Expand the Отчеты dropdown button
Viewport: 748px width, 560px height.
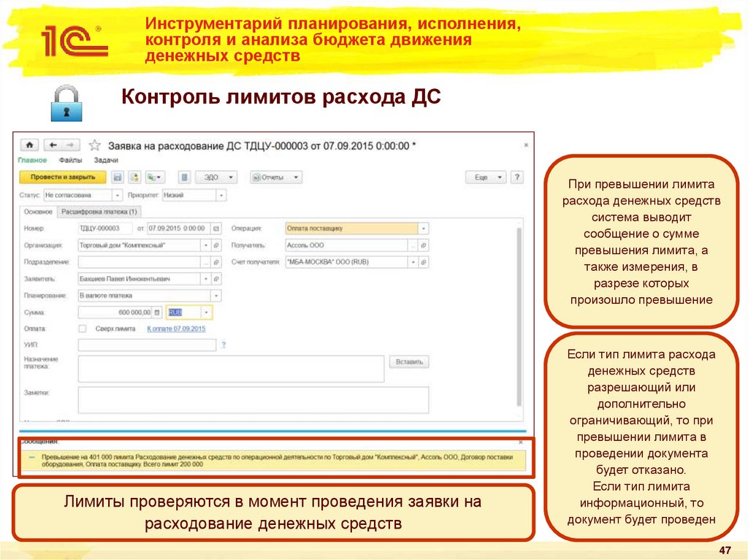click(276, 177)
